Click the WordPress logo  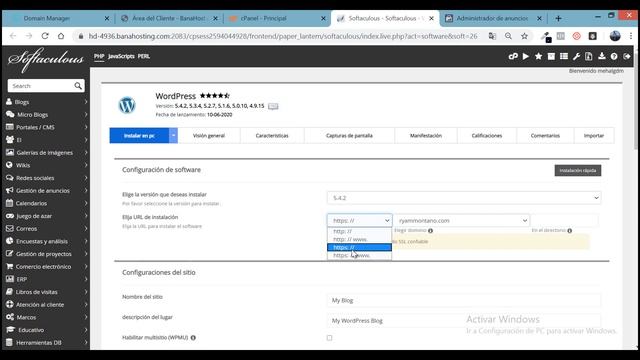pos(127,105)
